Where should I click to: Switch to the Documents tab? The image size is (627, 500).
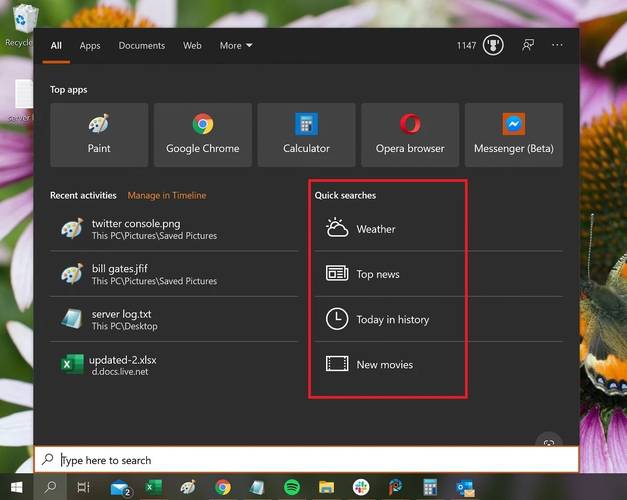(142, 46)
